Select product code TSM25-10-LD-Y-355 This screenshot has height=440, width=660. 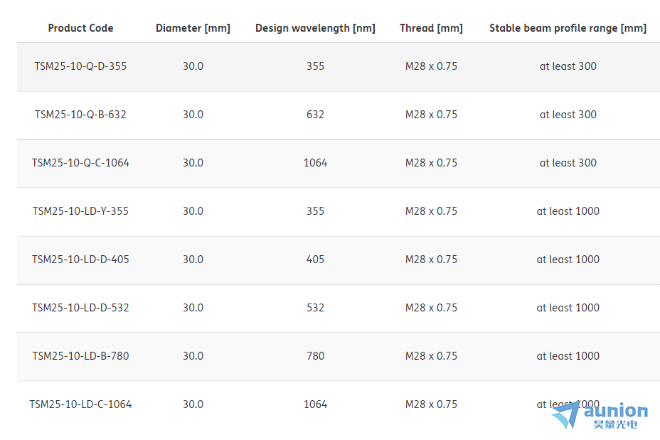pos(80,211)
